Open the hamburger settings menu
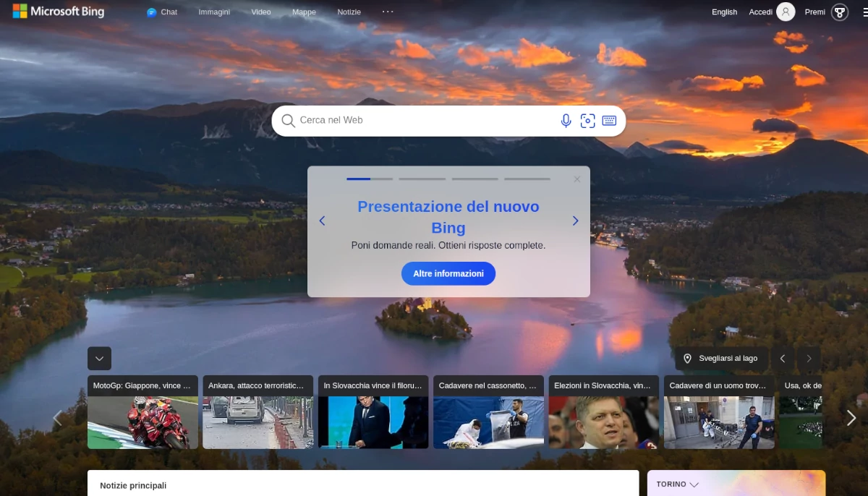The height and width of the screenshot is (496, 868). [x=867, y=12]
